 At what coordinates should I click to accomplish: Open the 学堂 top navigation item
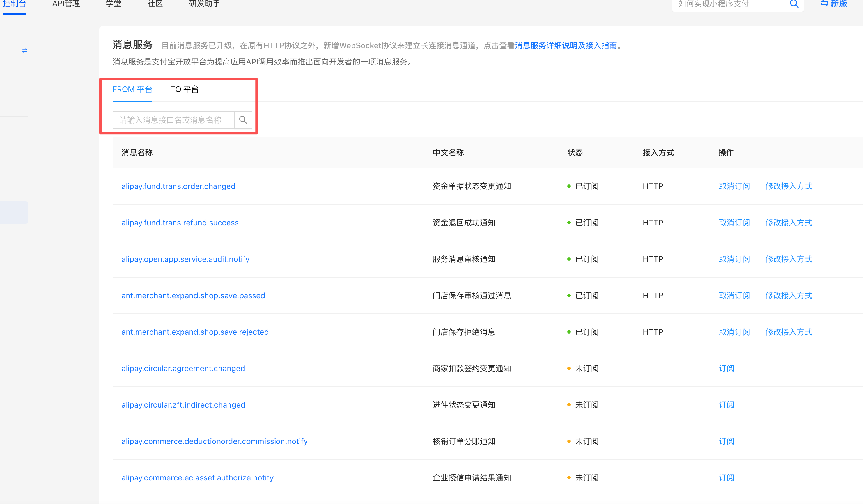(114, 4)
